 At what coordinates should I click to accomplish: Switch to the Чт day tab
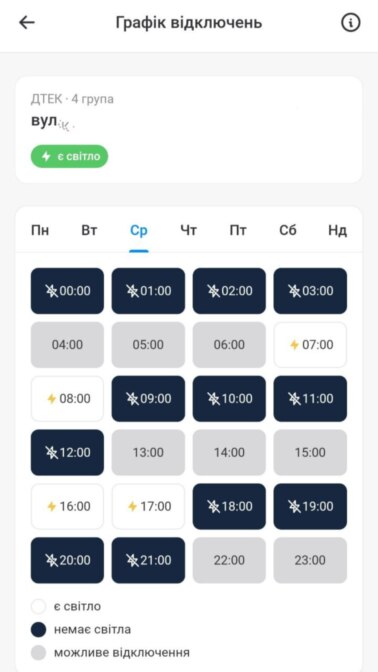point(189,231)
